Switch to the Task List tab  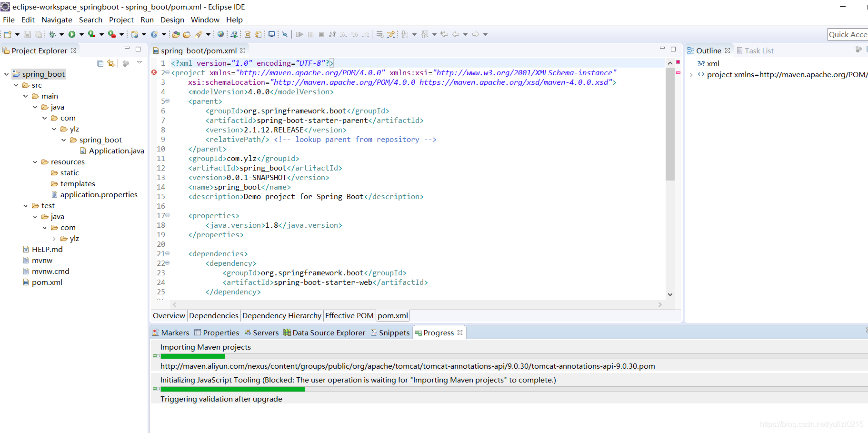pyautogui.click(x=755, y=50)
